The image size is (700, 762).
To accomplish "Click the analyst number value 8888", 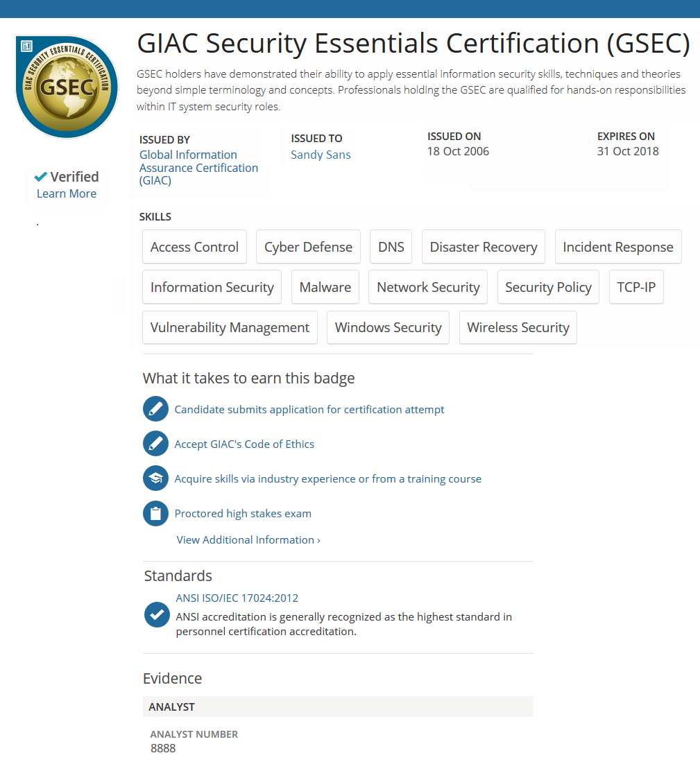I will [x=163, y=748].
